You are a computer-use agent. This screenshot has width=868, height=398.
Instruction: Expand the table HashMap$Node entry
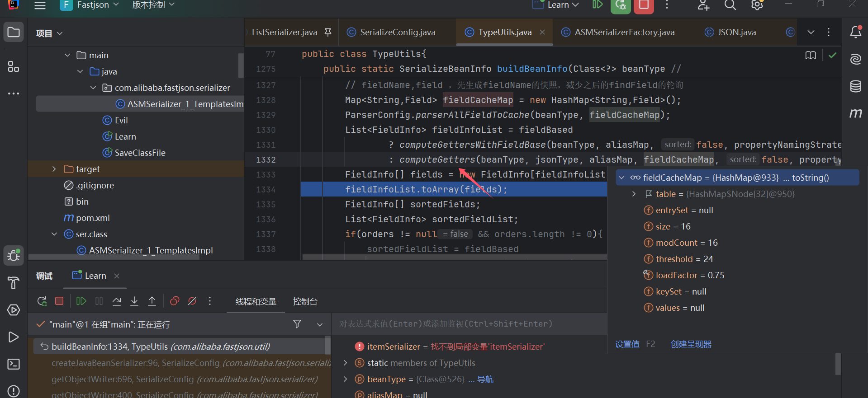click(634, 194)
